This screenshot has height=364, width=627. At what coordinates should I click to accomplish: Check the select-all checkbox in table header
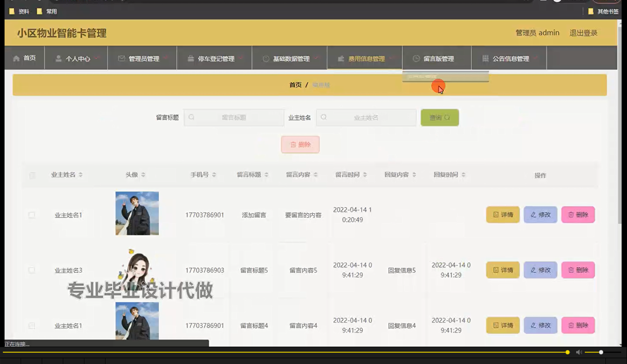click(32, 175)
